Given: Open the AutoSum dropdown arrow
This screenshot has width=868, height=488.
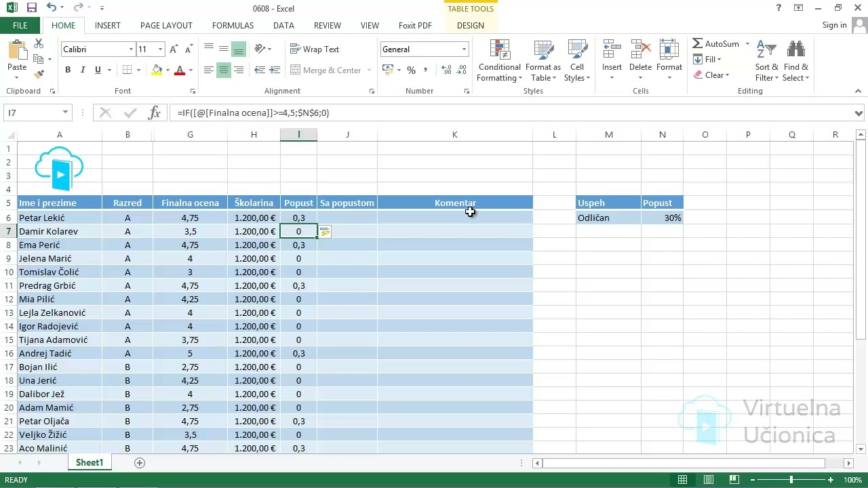Looking at the screenshot, I should coord(747,44).
